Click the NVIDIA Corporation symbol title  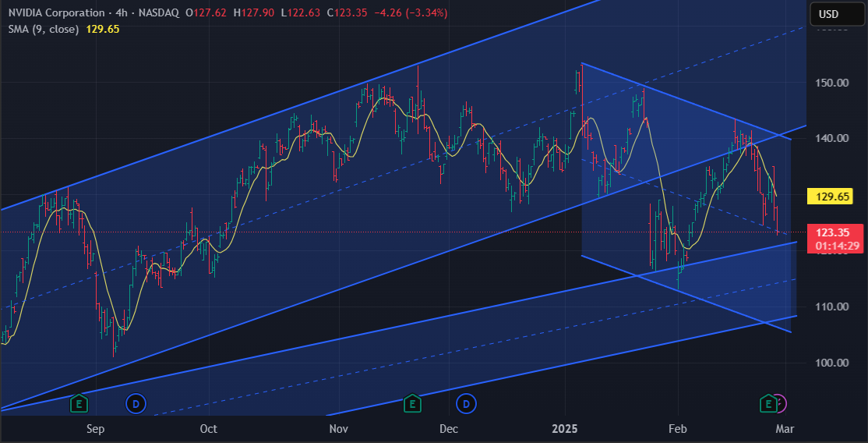click(x=56, y=12)
